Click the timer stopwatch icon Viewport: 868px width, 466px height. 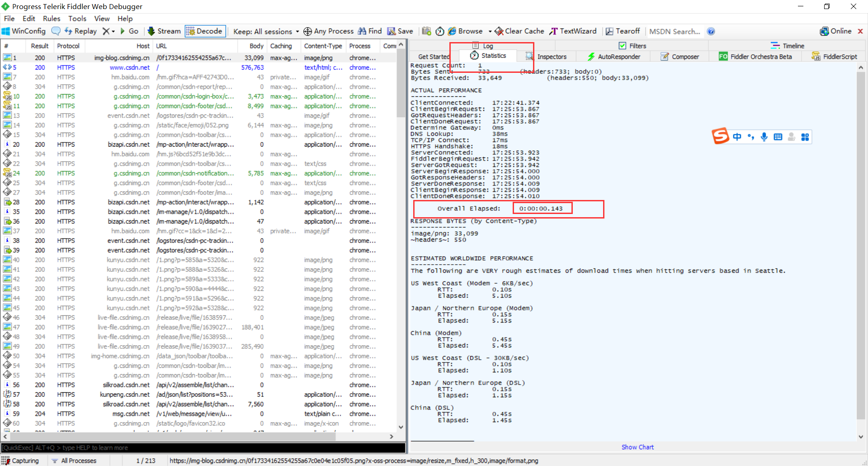pyautogui.click(x=440, y=31)
